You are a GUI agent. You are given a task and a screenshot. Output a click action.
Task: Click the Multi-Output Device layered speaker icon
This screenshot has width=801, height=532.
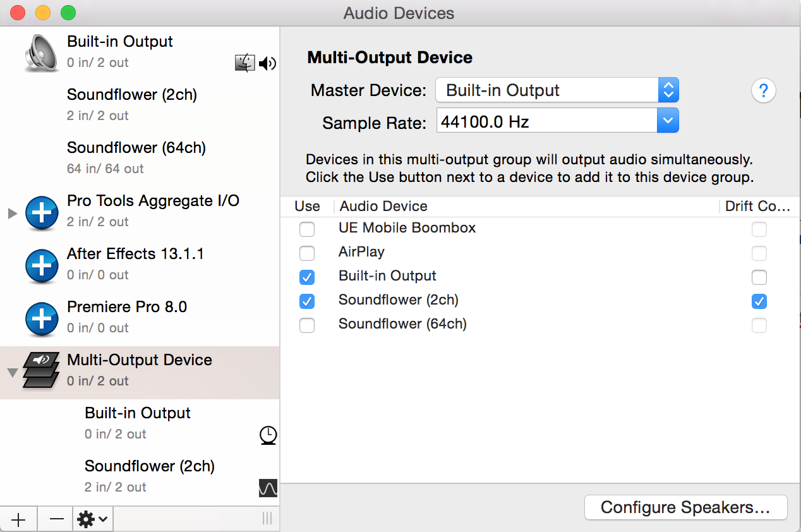40,370
